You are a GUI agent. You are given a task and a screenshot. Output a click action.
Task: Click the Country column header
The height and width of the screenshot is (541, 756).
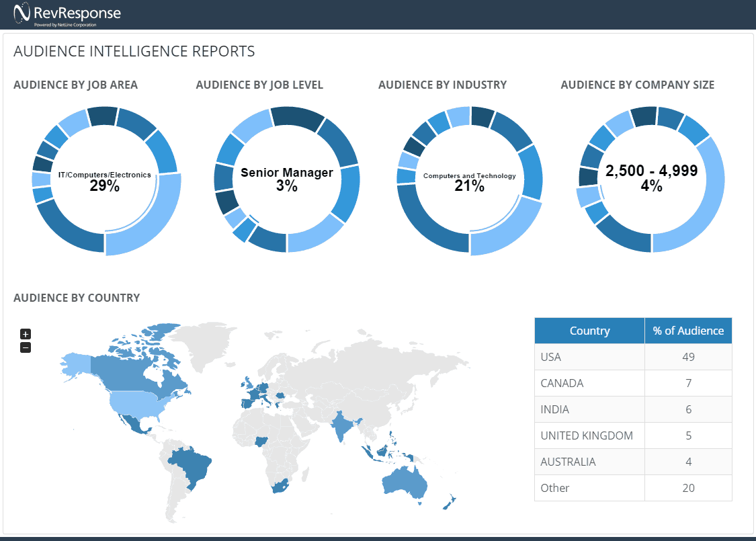click(589, 331)
